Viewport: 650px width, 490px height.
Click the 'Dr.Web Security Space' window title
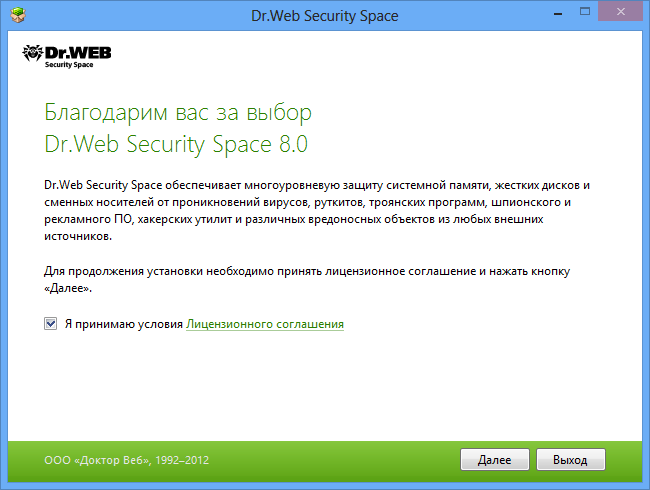coord(325,16)
